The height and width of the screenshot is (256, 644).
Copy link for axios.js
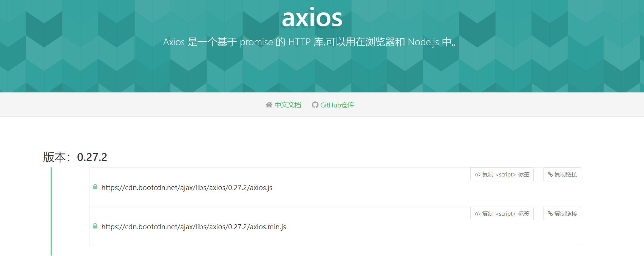pos(562,175)
